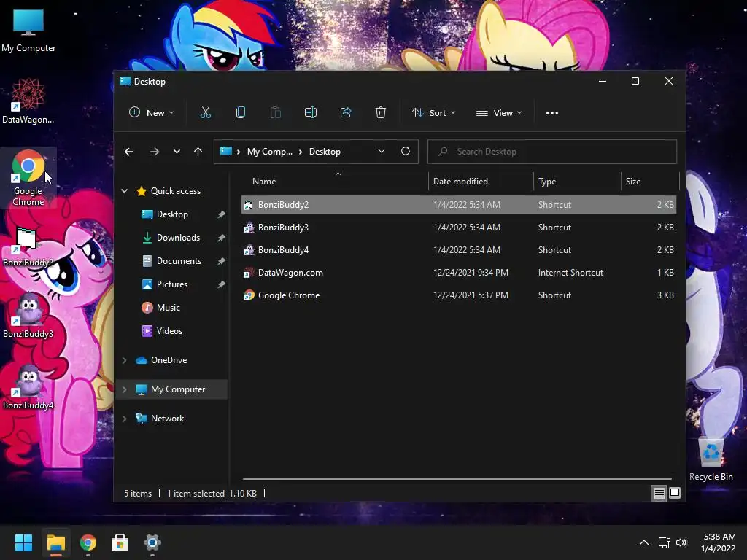Viewport: 747px width, 560px height.
Task: Click the Search Desktop field
Action: click(x=552, y=152)
